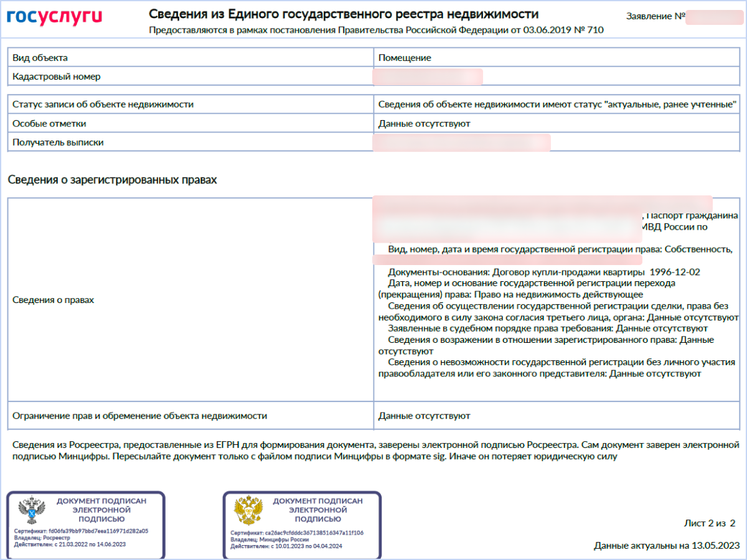Click the 'Данные актуальны на 13.05.2023' text
Image resolution: width=747 pixels, height=560 pixels.
coord(666,546)
